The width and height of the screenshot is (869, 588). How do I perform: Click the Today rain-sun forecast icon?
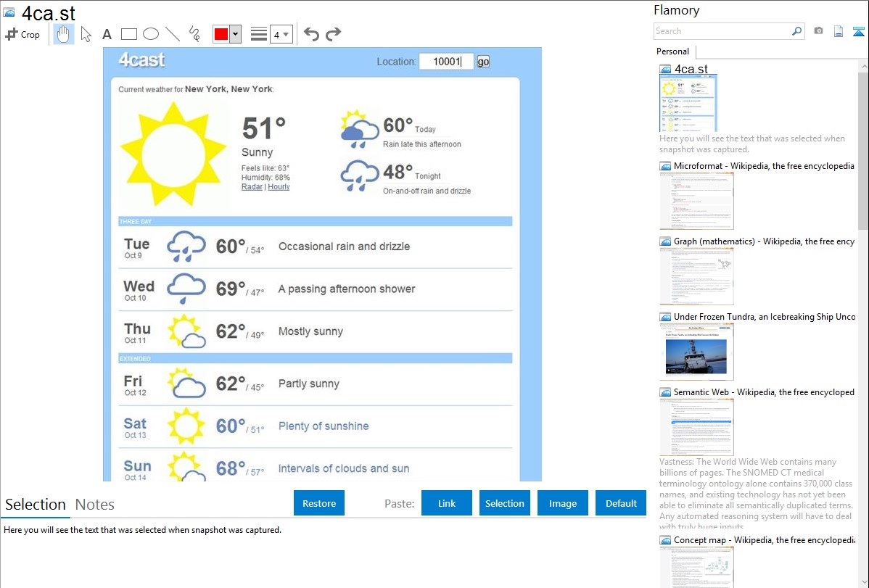pos(359,130)
